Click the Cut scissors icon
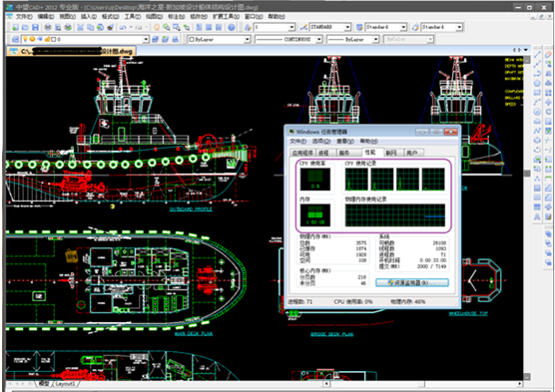 coord(80,27)
